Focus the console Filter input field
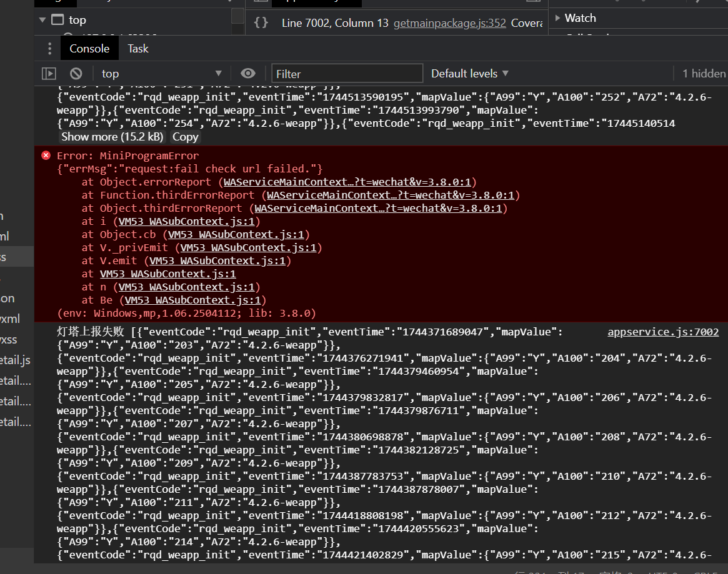Image resolution: width=728 pixels, height=574 pixels. [x=347, y=74]
